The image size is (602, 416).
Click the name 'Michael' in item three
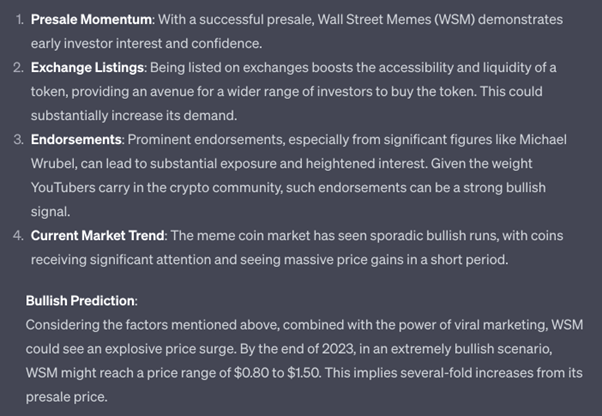tap(543, 140)
